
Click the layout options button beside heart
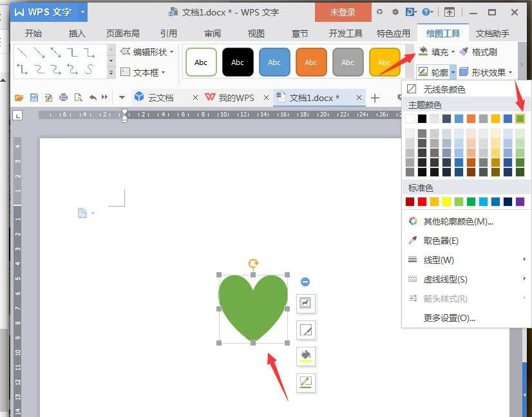pos(306,302)
